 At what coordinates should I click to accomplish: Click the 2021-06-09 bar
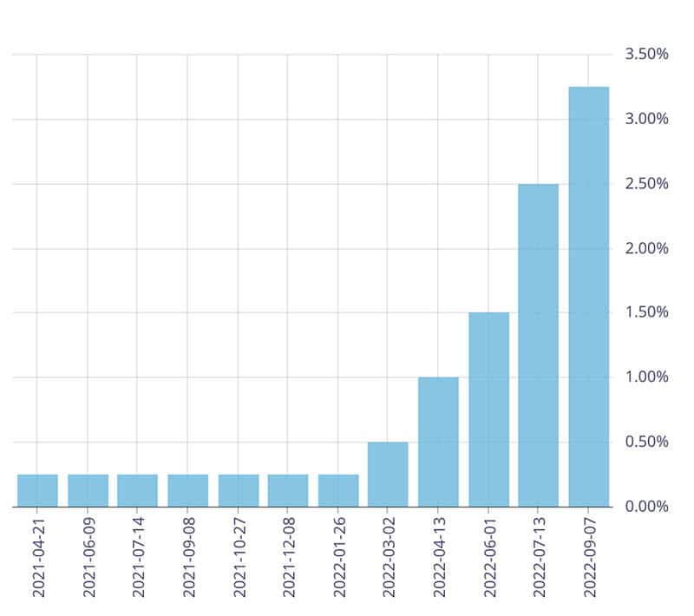coord(88,490)
